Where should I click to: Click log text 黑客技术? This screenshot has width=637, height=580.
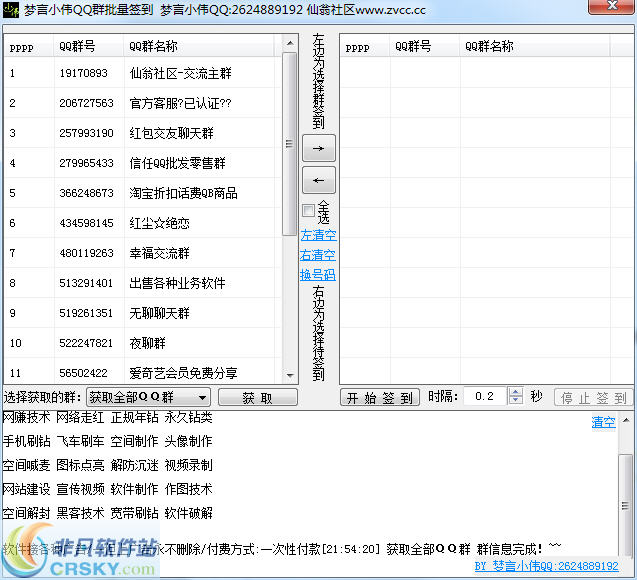80,513
